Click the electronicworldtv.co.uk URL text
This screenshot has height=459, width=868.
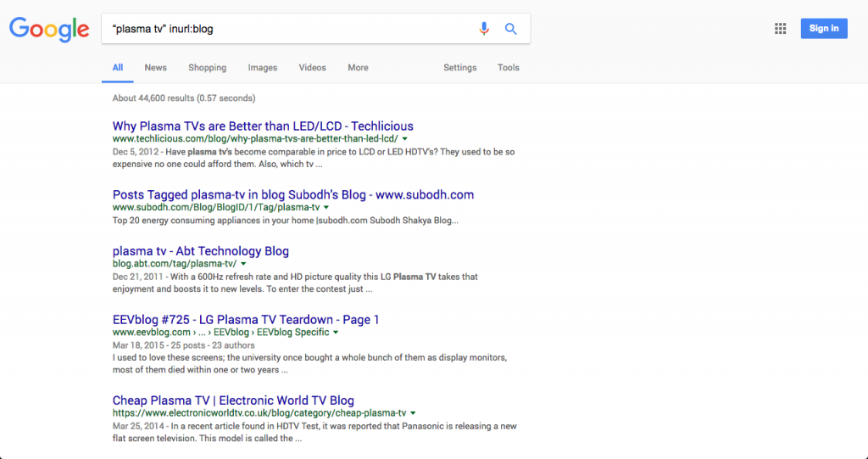(x=259, y=413)
